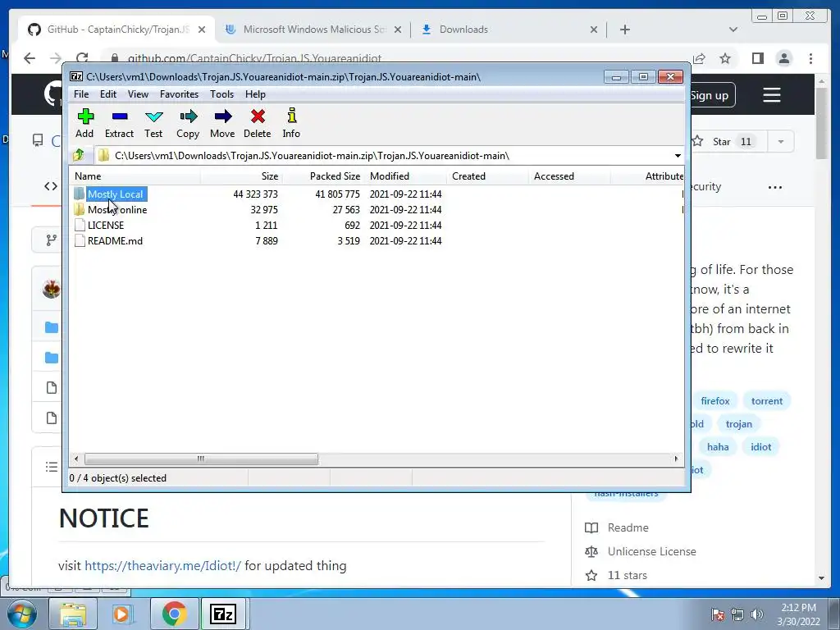Open Windows Media Player from taskbar
This screenshot has height=630, width=840.
[x=121, y=614]
